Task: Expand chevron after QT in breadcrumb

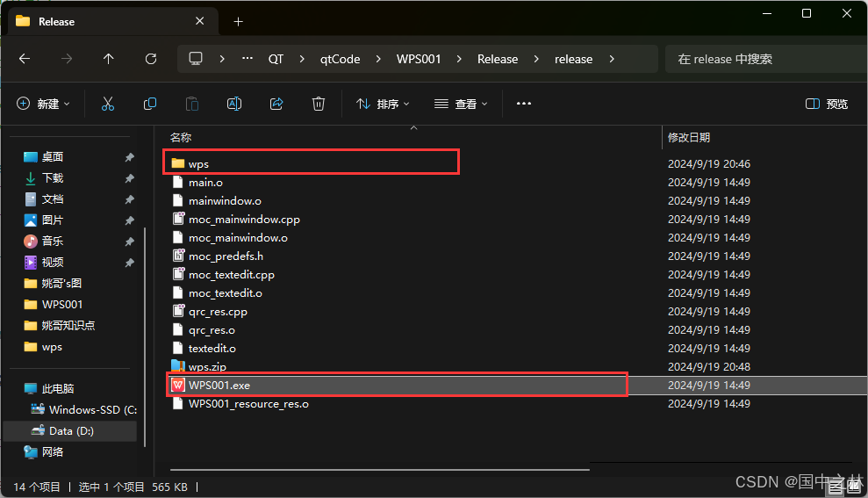Action: (x=302, y=59)
